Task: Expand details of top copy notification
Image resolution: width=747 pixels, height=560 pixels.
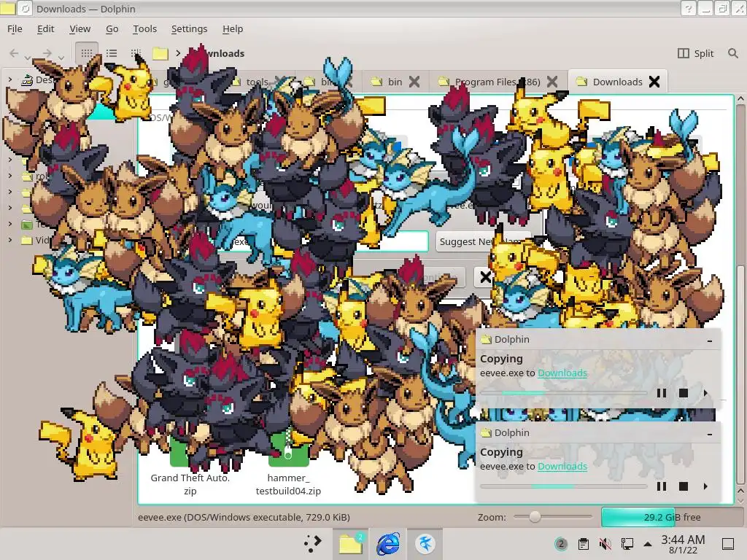Action: pos(705,393)
